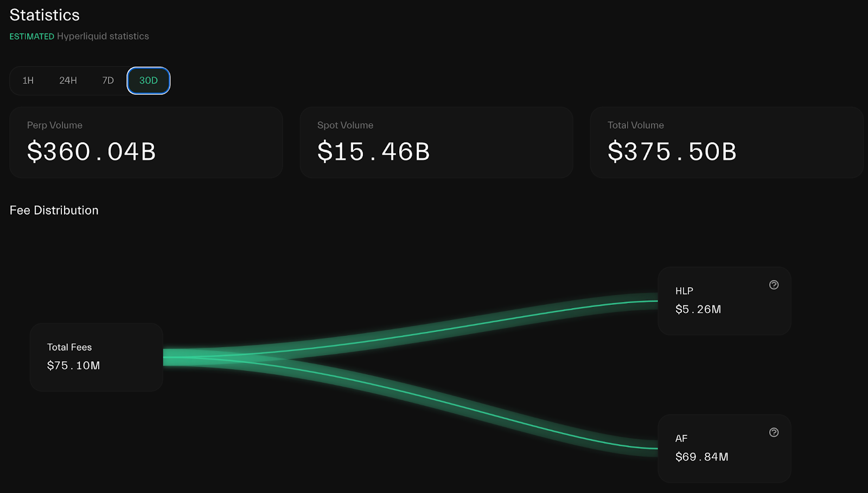This screenshot has width=868, height=493.
Task: Select the 30D time range tab
Action: click(x=148, y=81)
